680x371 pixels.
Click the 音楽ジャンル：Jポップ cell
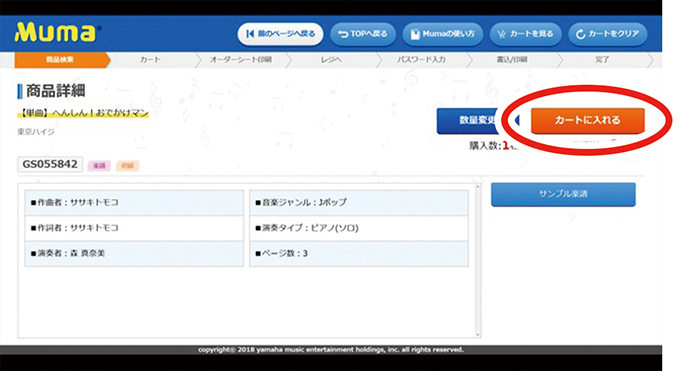click(x=359, y=203)
